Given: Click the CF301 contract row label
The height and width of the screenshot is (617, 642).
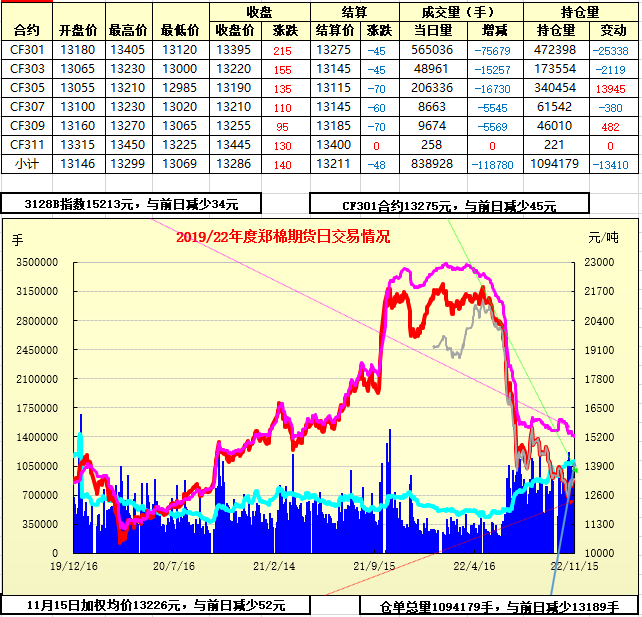Looking at the screenshot, I should pyautogui.click(x=27, y=50).
